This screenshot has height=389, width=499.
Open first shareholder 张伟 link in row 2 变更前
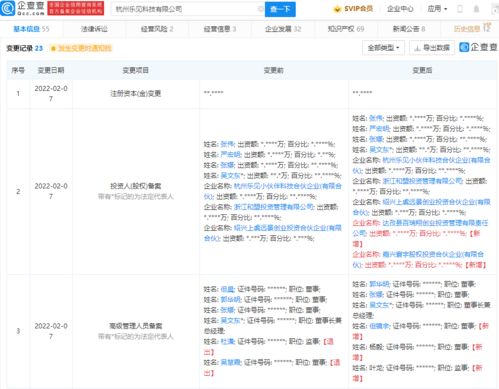pos(228,144)
